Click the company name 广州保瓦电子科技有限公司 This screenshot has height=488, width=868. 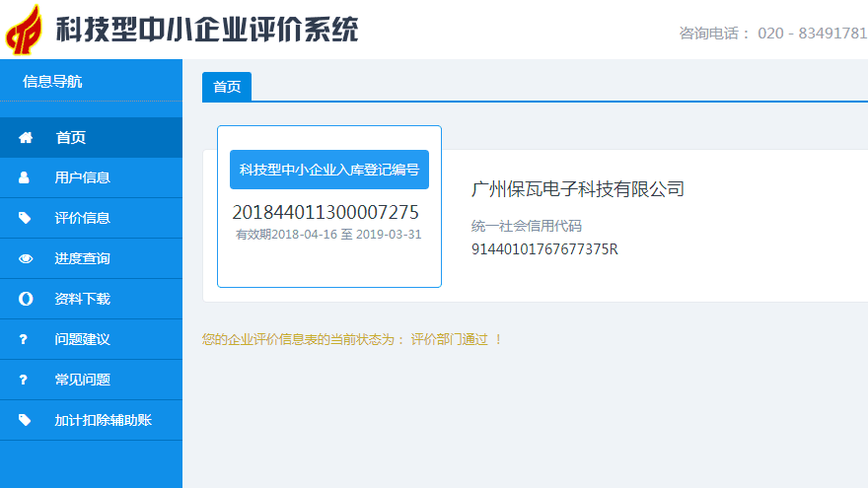coord(578,189)
